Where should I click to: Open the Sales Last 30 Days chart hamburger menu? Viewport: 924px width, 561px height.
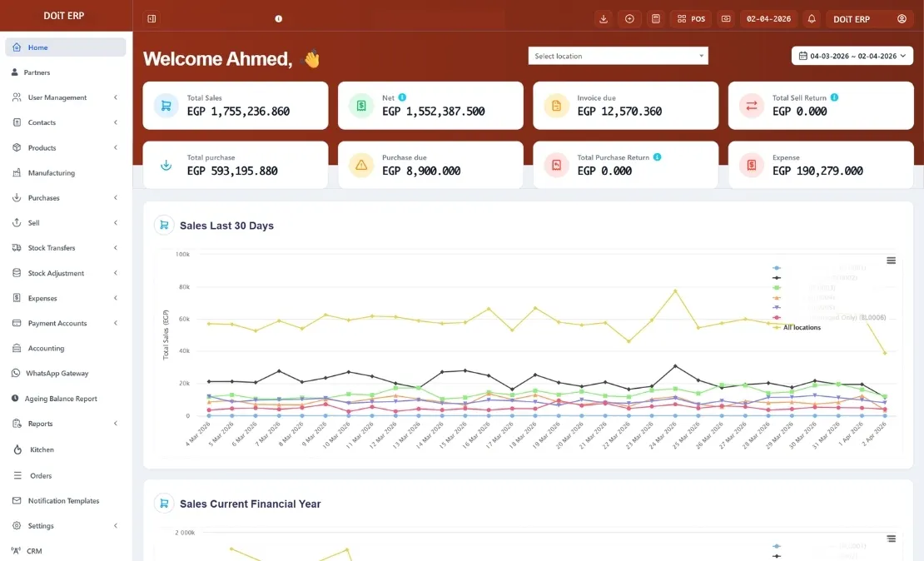pyautogui.click(x=891, y=261)
